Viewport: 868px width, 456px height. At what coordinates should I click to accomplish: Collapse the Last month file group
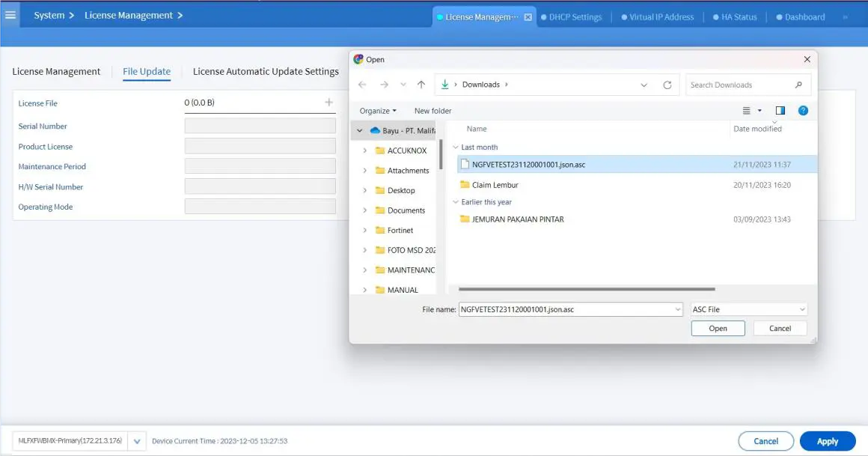pyautogui.click(x=456, y=148)
